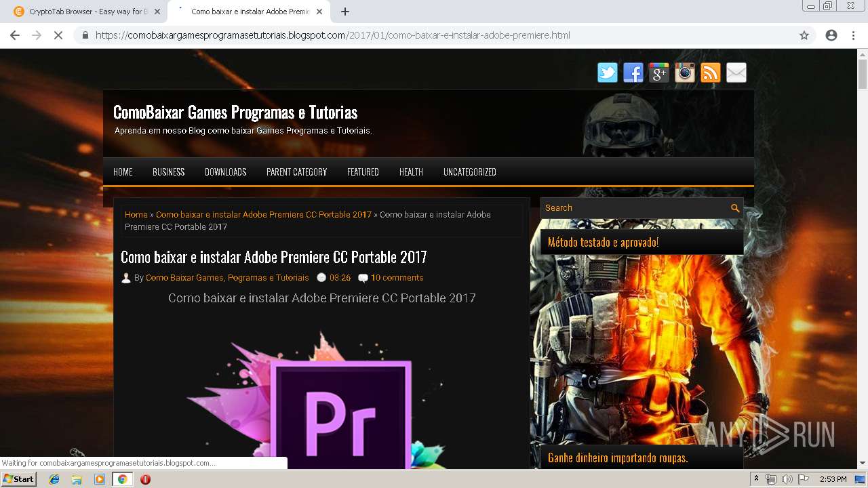Click the 03:26 post time link

tap(340, 278)
